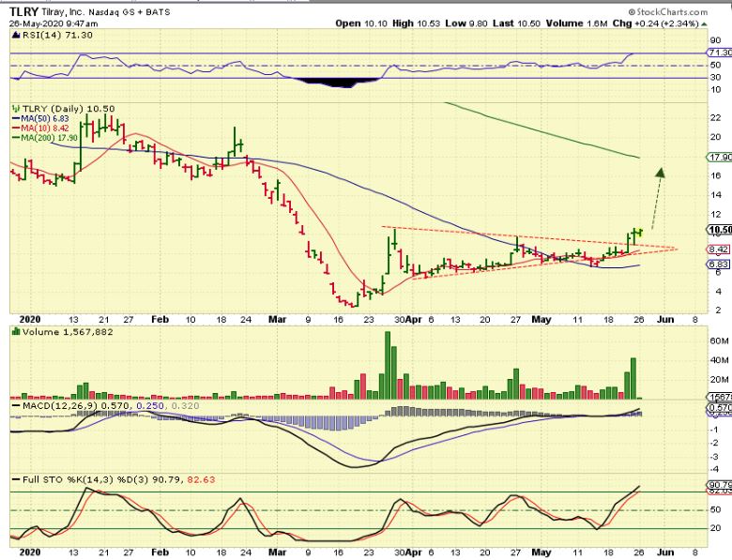732x560 pixels.
Task: Click the TLRY (Daily) candlestick legend icon
Action: 14,109
